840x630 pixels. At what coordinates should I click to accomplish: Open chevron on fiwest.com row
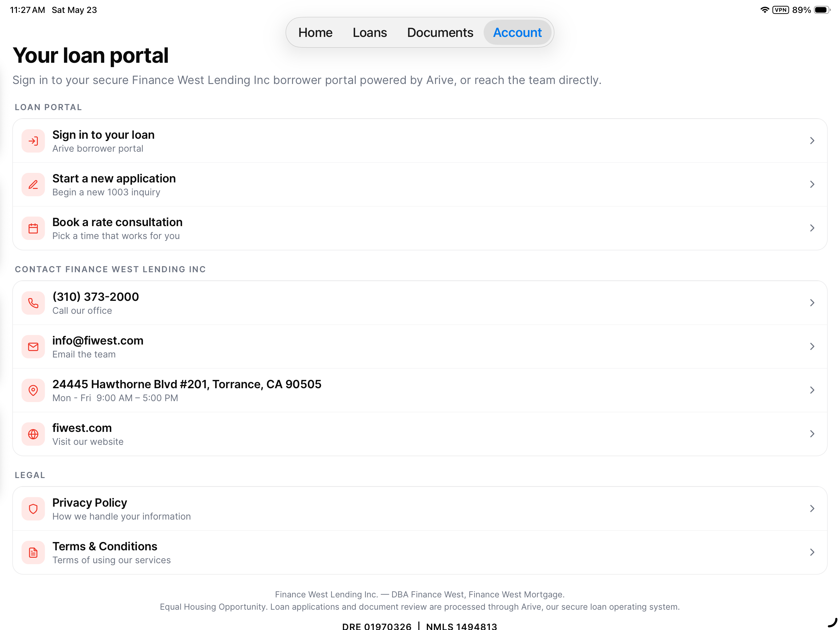(812, 434)
